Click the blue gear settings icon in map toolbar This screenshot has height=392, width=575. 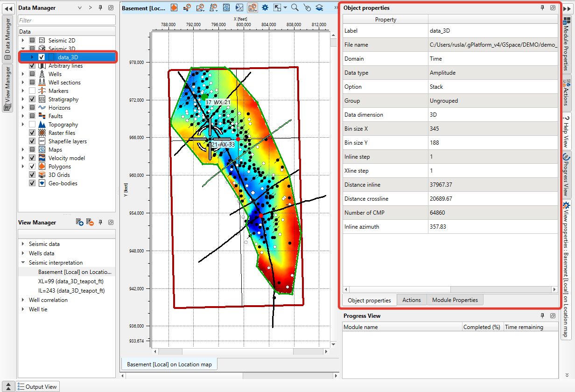tap(265, 7)
